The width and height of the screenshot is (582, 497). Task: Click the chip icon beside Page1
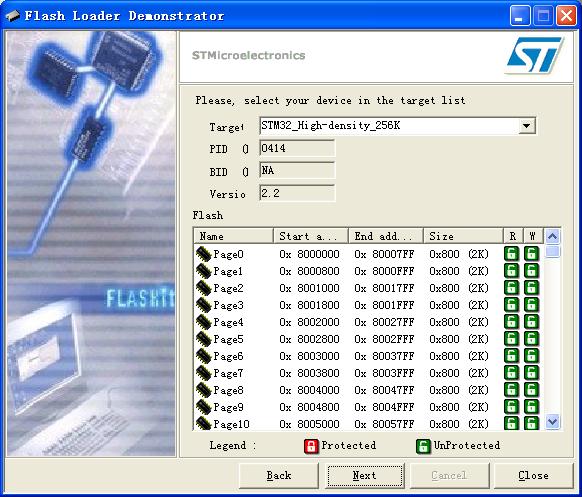tap(203, 271)
